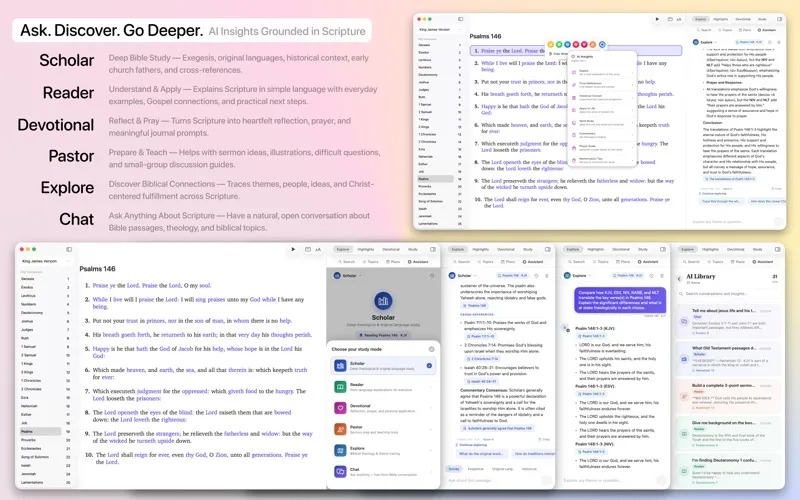Click suggestion 'What do the original word...'
The height and width of the screenshot is (500, 800).
(481, 454)
